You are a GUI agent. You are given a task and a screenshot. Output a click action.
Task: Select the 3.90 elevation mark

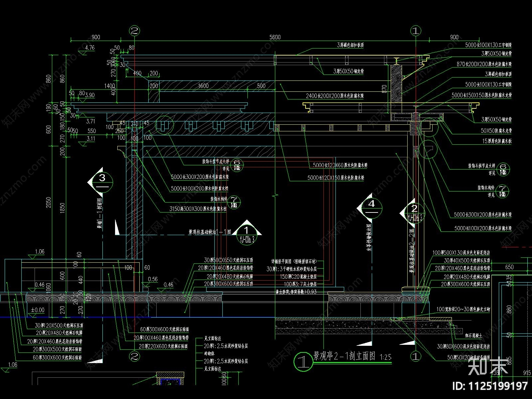tap(90, 95)
